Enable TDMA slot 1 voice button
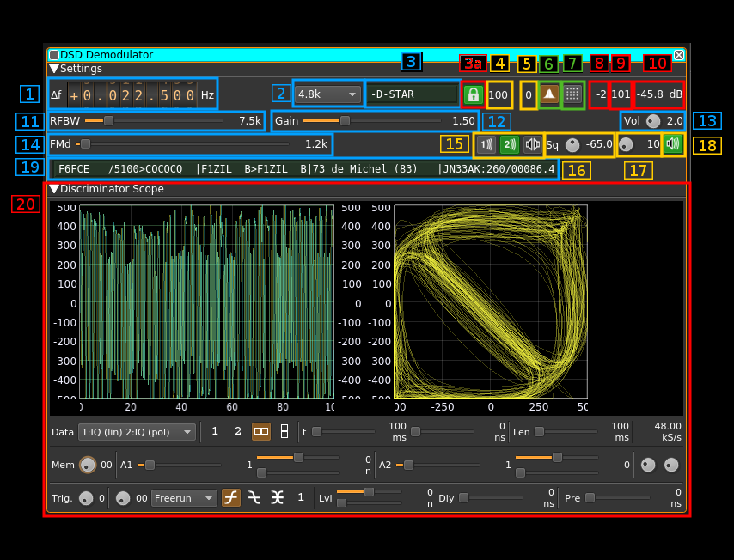Image resolution: width=734 pixels, height=560 pixels. pyautogui.click(x=486, y=144)
